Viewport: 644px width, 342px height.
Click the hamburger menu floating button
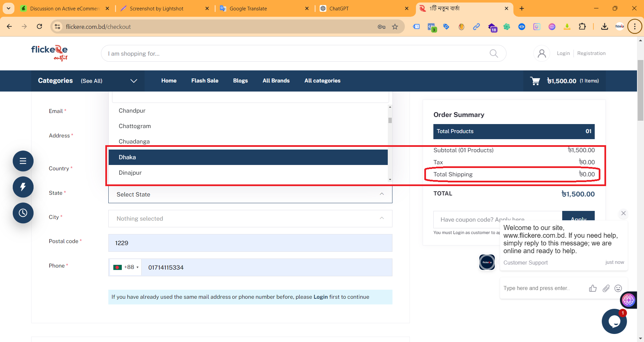[23, 161]
